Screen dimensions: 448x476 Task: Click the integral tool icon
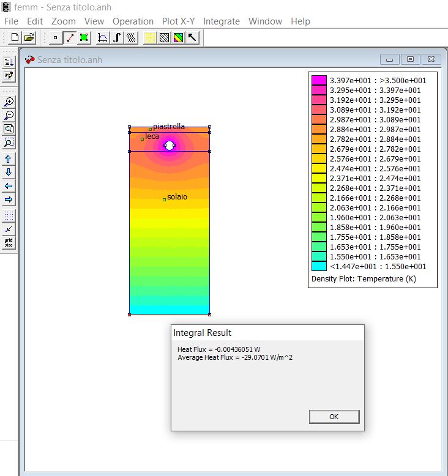pyautogui.click(x=117, y=37)
